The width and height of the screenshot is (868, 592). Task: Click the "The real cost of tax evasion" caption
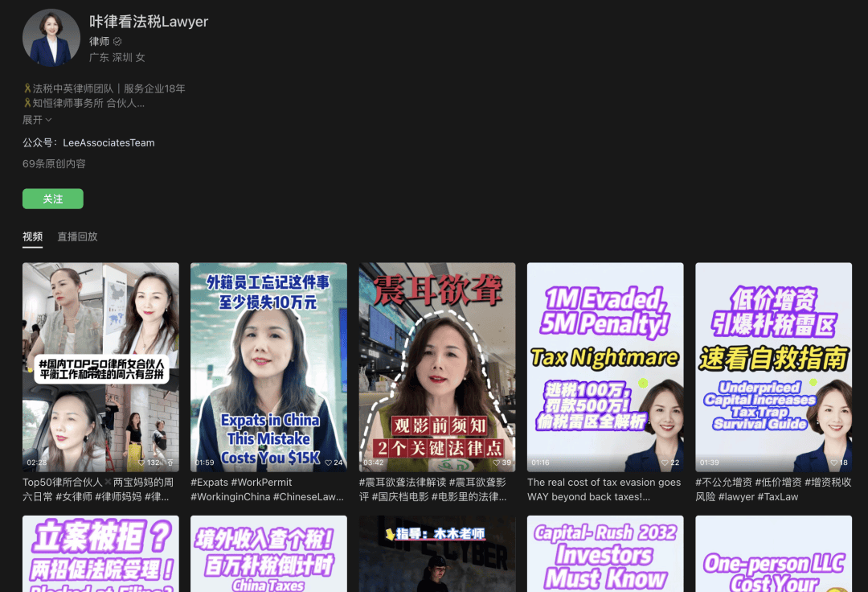coord(604,489)
